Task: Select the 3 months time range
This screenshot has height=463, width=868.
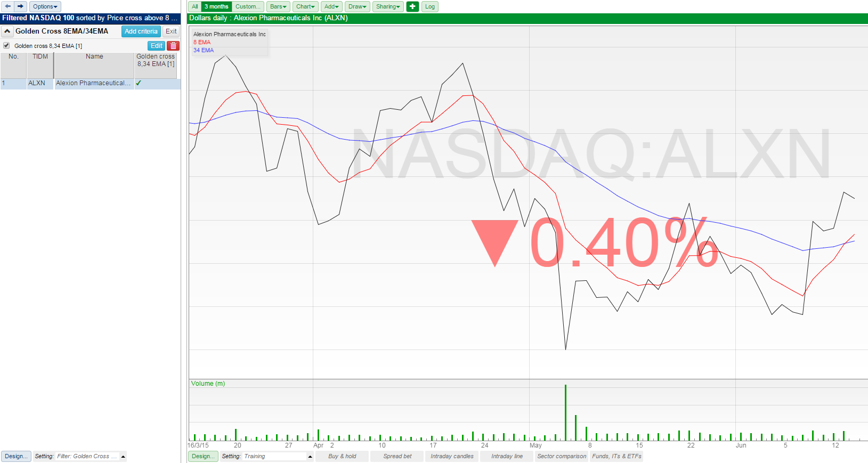Action: (x=216, y=6)
